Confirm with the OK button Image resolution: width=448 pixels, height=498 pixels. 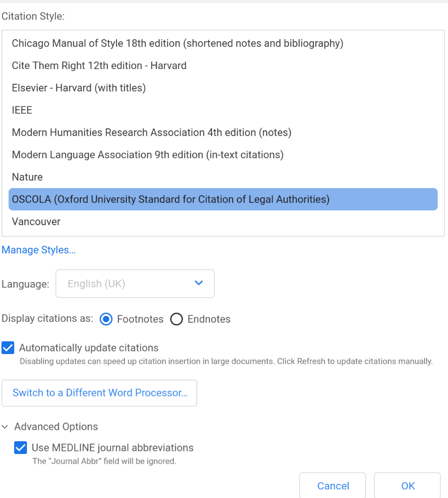pos(407,486)
